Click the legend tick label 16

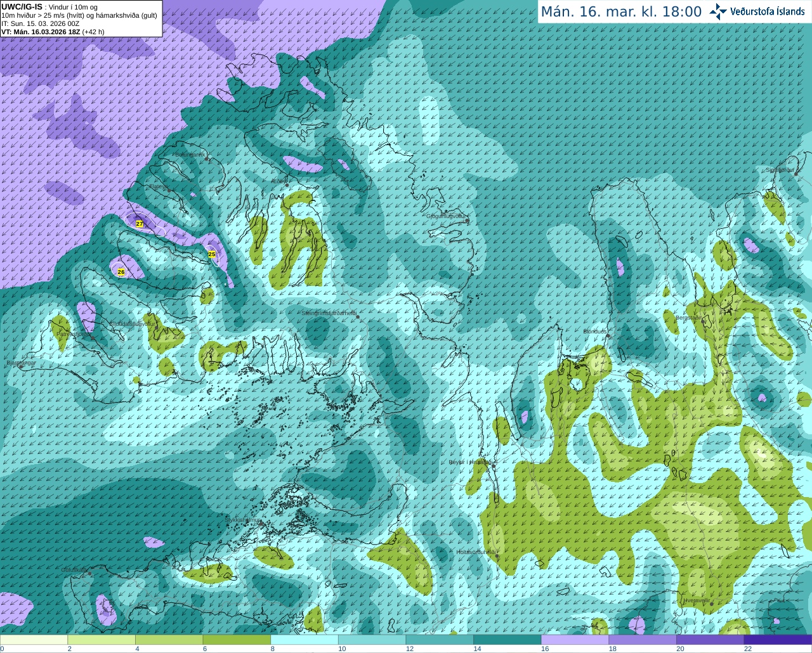(544, 649)
